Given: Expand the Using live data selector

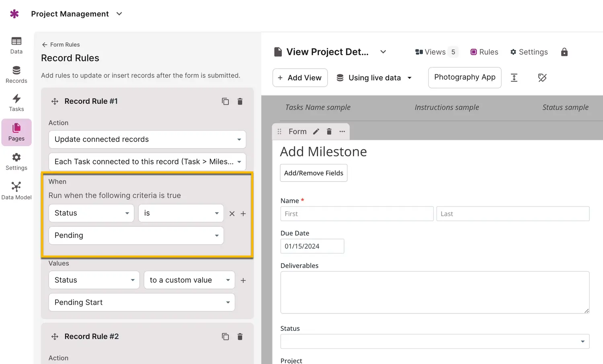Looking at the screenshot, I should pyautogui.click(x=374, y=78).
